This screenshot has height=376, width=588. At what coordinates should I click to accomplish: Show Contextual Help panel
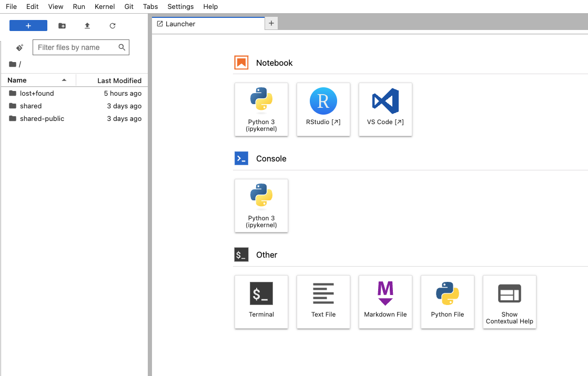509,302
